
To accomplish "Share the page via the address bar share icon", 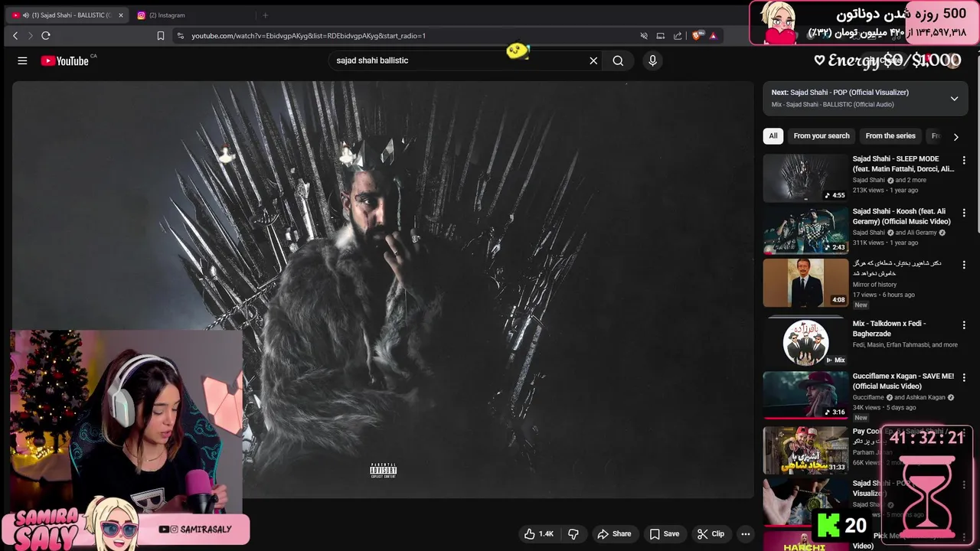I will click(678, 35).
